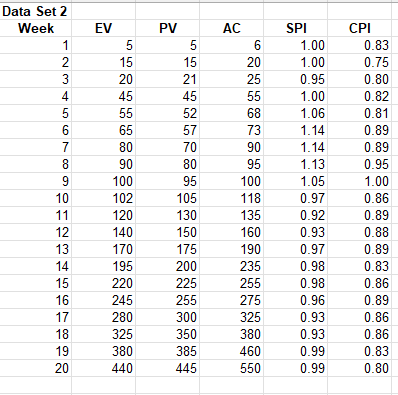Select the week 8 SPI value 1.13
398x395 pixels.
point(295,164)
